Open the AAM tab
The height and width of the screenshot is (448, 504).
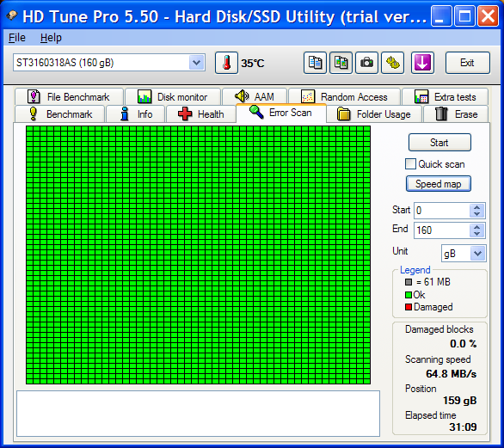[x=255, y=96]
